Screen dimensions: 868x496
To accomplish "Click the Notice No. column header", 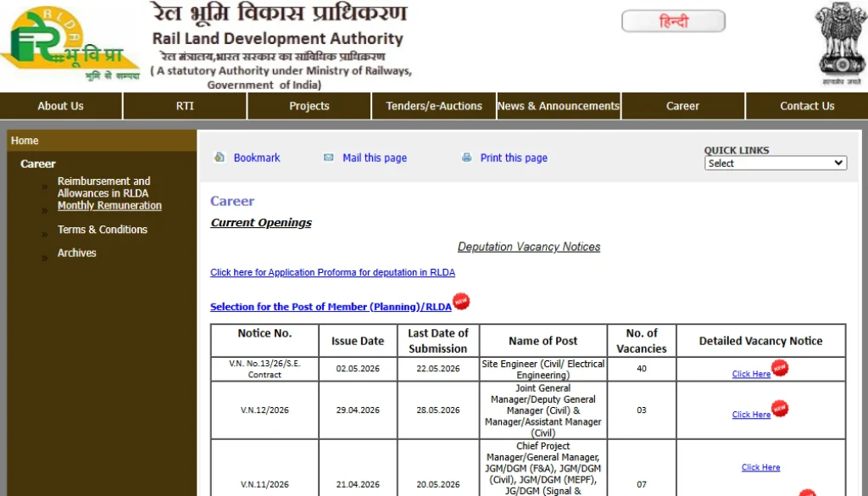I will point(264,341).
